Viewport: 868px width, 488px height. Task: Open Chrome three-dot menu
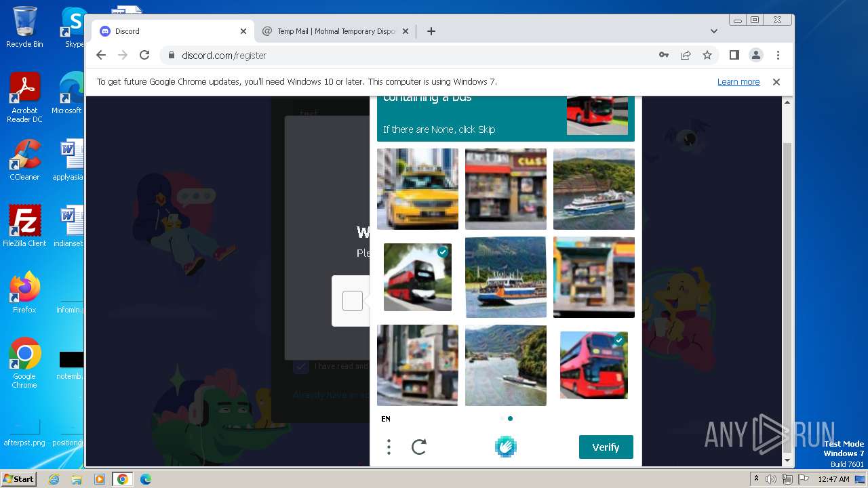(x=778, y=56)
